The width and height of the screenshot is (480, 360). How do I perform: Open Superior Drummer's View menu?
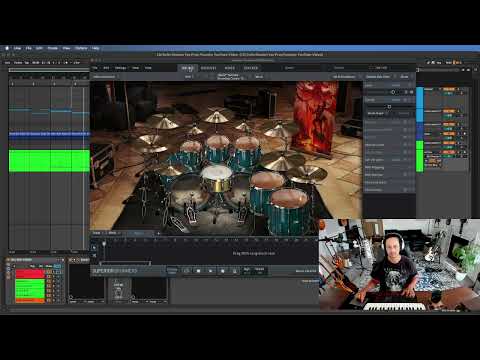coord(135,68)
